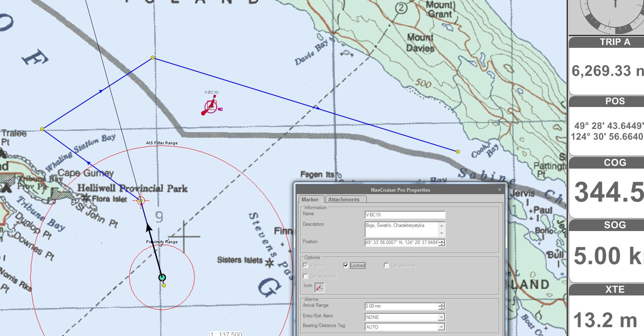Select the route end waypoint at Cook Bay
The width and height of the screenshot is (644, 336).
coord(458,152)
